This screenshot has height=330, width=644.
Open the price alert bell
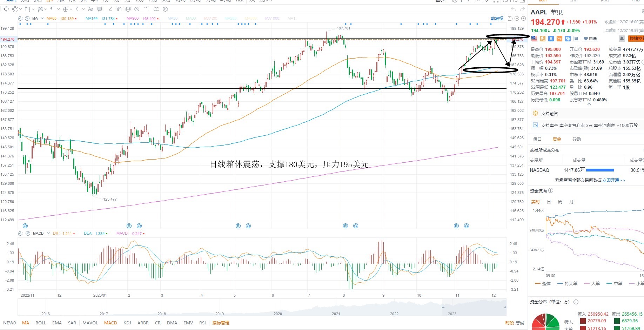pos(622,39)
